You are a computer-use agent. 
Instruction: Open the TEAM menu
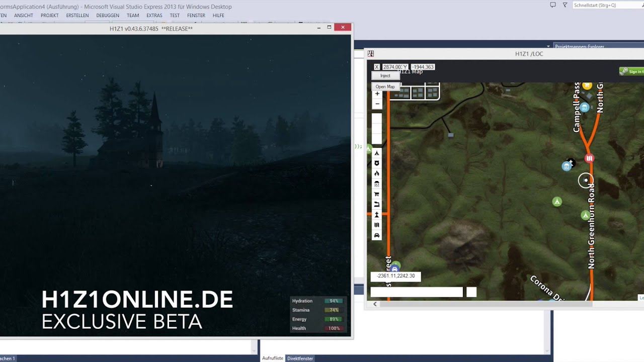[x=133, y=16]
